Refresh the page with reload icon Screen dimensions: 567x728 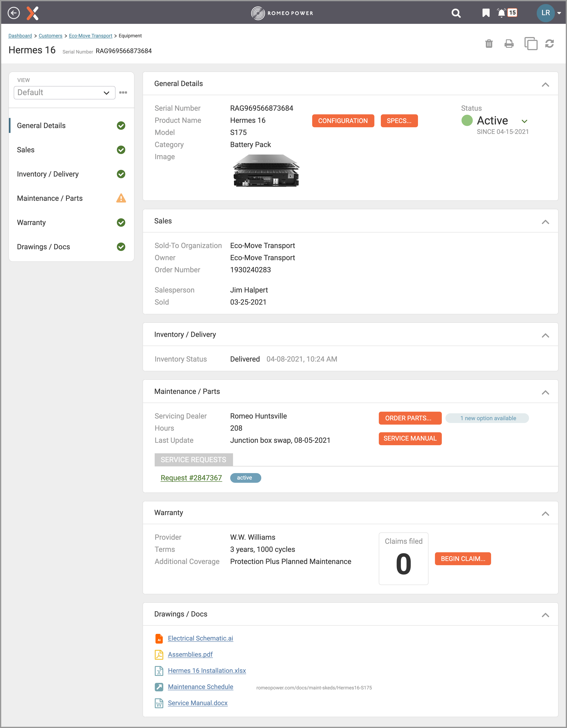click(x=549, y=44)
